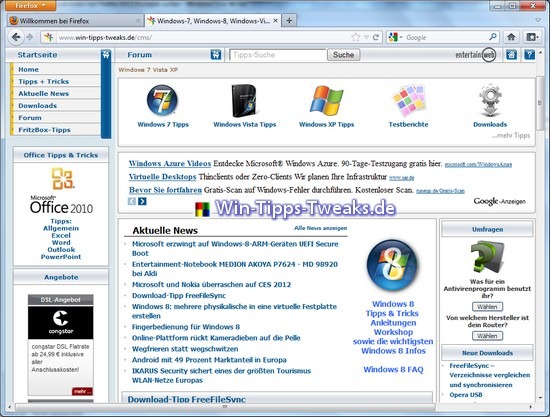Open the bookmarks toolbar icon
550x417 pixels.
531,37
